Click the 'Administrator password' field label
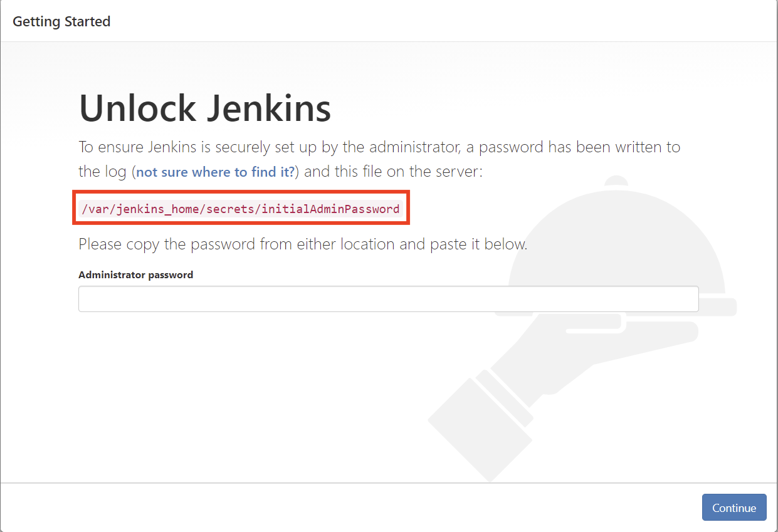778x532 pixels. pos(135,274)
